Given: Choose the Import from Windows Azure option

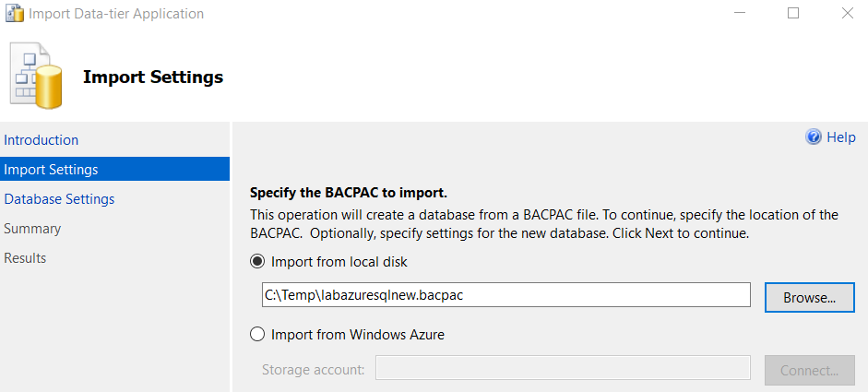Looking at the screenshot, I should 258,335.
